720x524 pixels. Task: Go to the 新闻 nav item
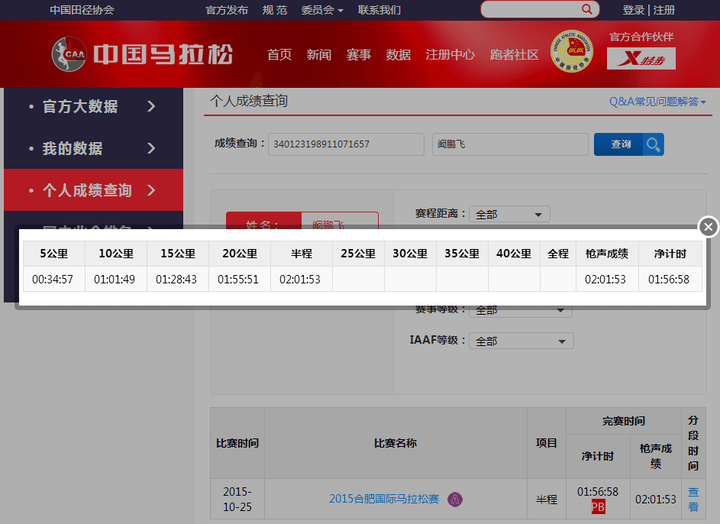[319, 55]
